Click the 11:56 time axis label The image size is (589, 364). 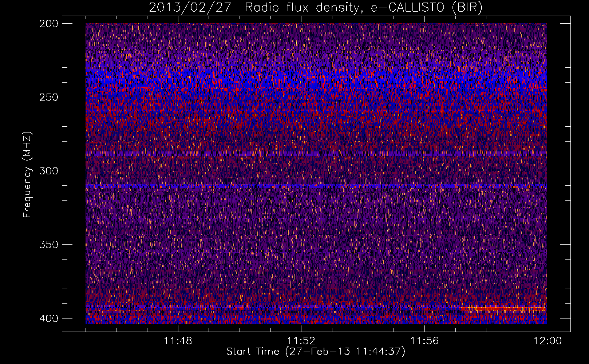tap(424, 341)
